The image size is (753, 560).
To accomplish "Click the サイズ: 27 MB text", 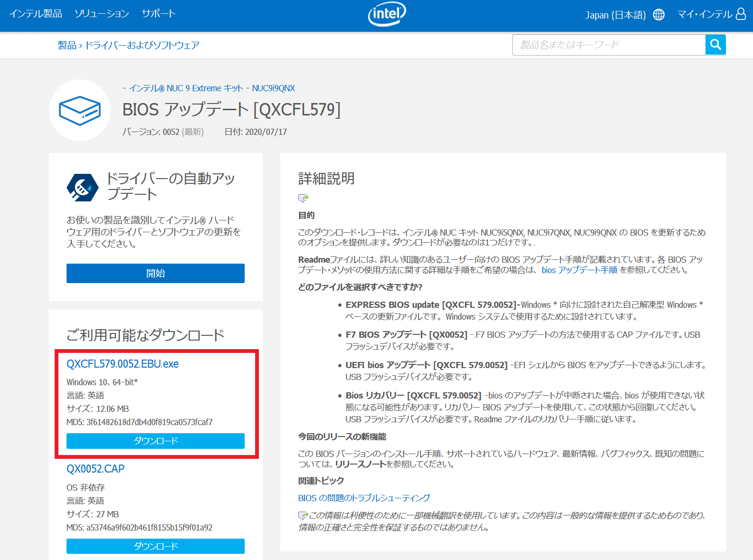I will click(x=93, y=514).
